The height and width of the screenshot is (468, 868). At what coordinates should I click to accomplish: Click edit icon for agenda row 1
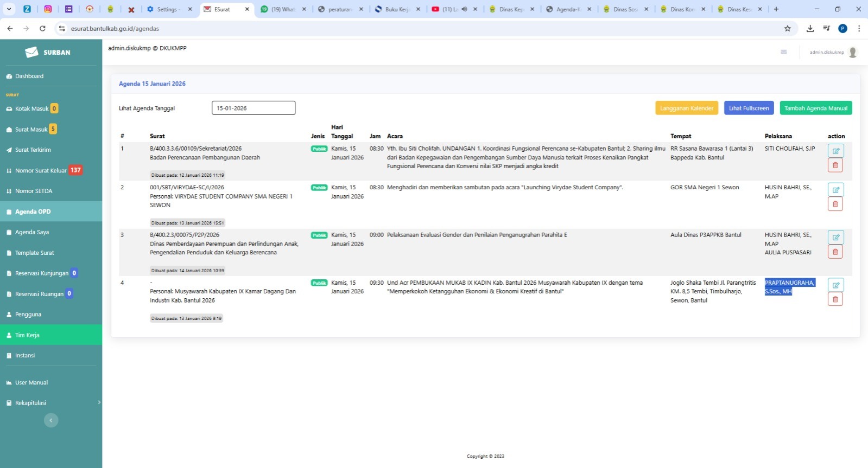coord(835,151)
